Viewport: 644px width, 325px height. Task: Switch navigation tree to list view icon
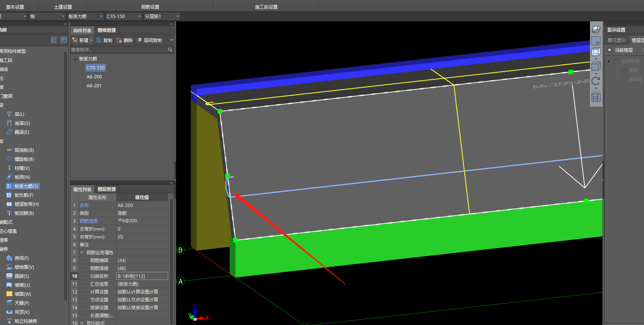54,40
